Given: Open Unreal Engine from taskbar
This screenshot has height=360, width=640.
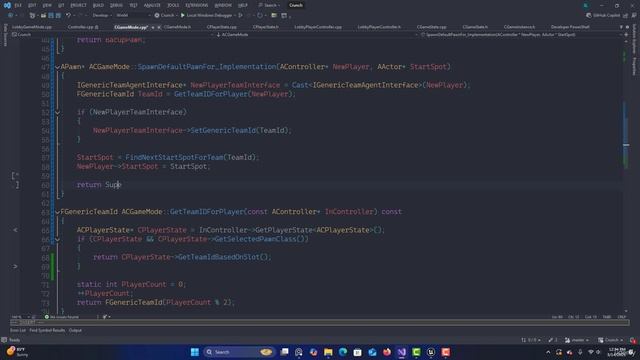Looking at the screenshot, I should [431, 352].
